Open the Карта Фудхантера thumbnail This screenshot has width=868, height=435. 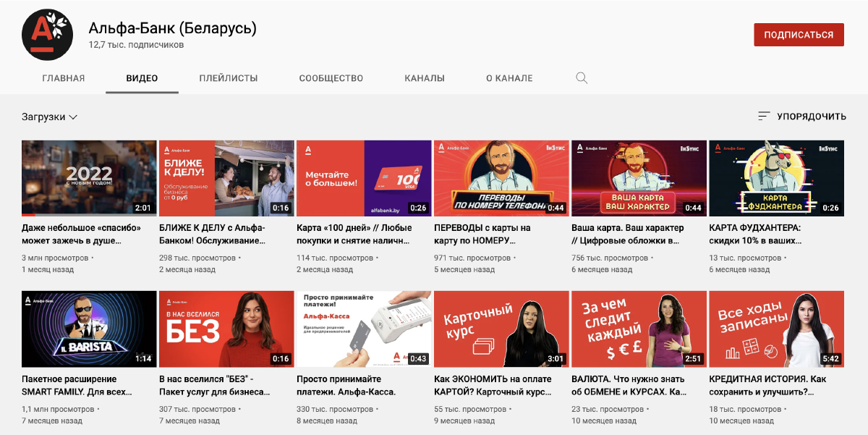(x=776, y=179)
